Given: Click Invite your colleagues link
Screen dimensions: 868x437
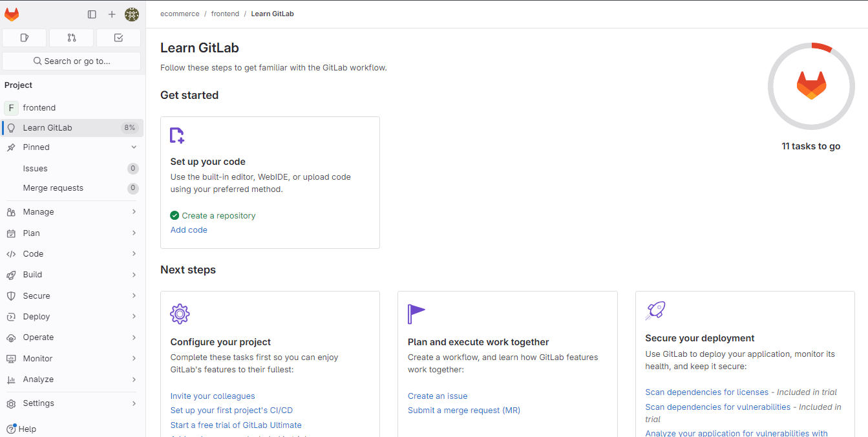Looking at the screenshot, I should 213,396.
